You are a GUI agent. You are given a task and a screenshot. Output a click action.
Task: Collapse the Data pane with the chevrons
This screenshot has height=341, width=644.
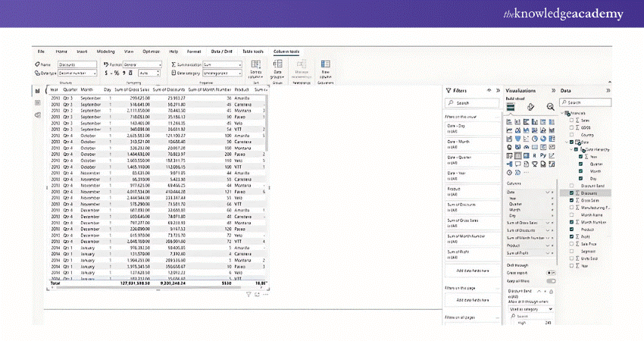coord(608,89)
